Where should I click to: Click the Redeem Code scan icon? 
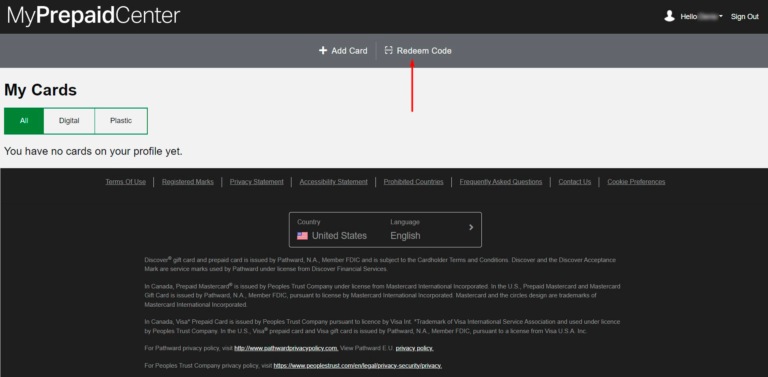[388, 50]
